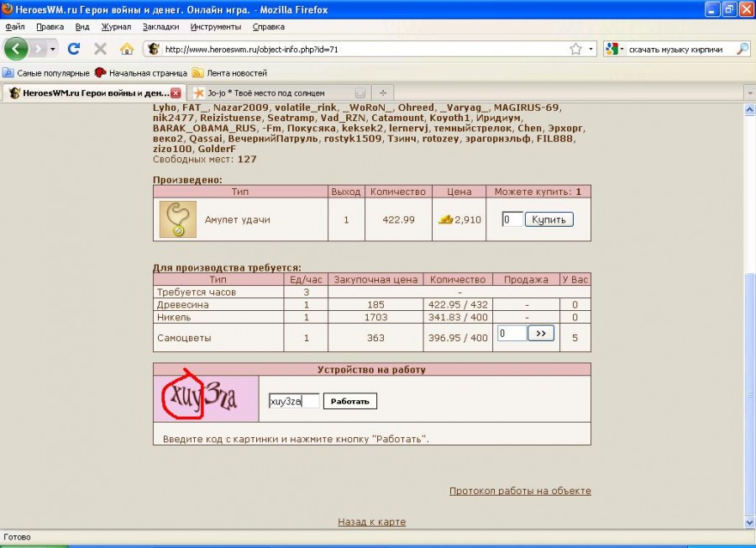This screenshot has height=548, width=756.
Task: Click the Купить button
Action: (549, 219)
